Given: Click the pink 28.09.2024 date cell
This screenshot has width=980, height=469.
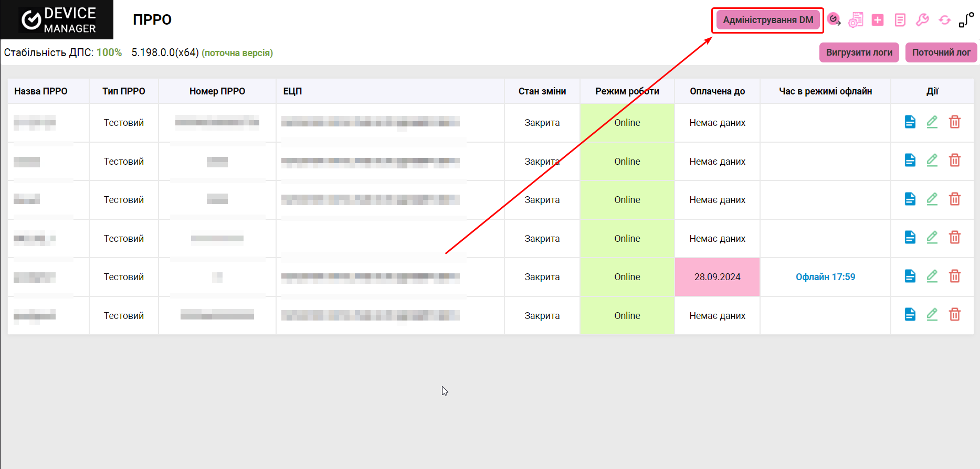Looking at the screenshot, I should coord(718,277).
